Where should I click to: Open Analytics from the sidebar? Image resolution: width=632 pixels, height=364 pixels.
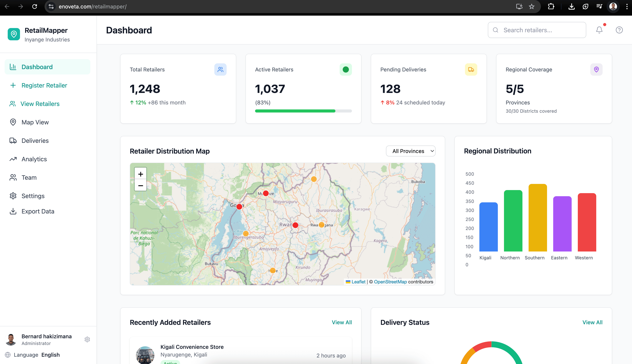[47, 159]
